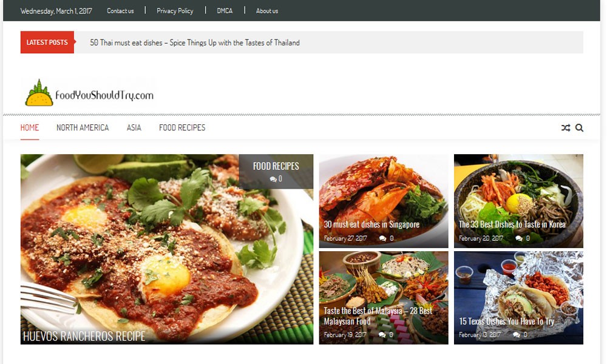Open the North America menu

(x=83, y=128)
